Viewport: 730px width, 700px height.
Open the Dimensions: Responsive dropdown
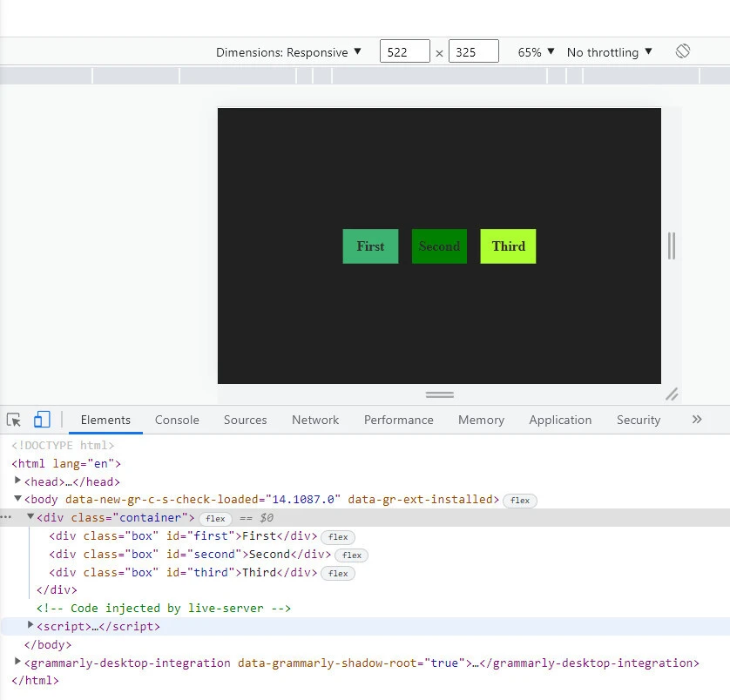tap(288, 52)
